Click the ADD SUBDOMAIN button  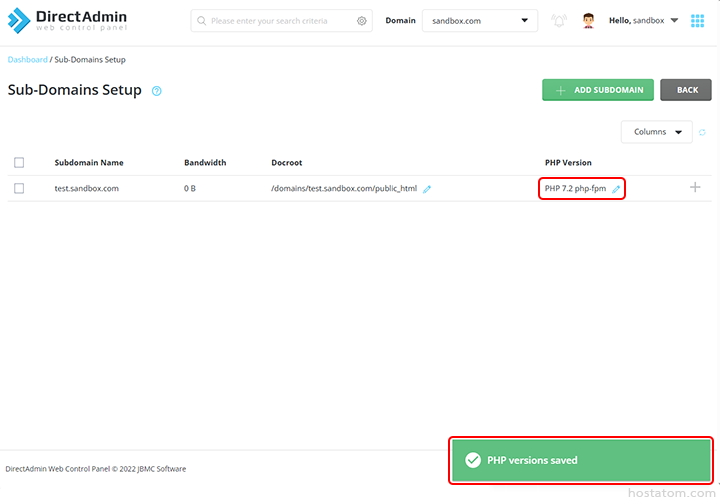click(598, 90)
